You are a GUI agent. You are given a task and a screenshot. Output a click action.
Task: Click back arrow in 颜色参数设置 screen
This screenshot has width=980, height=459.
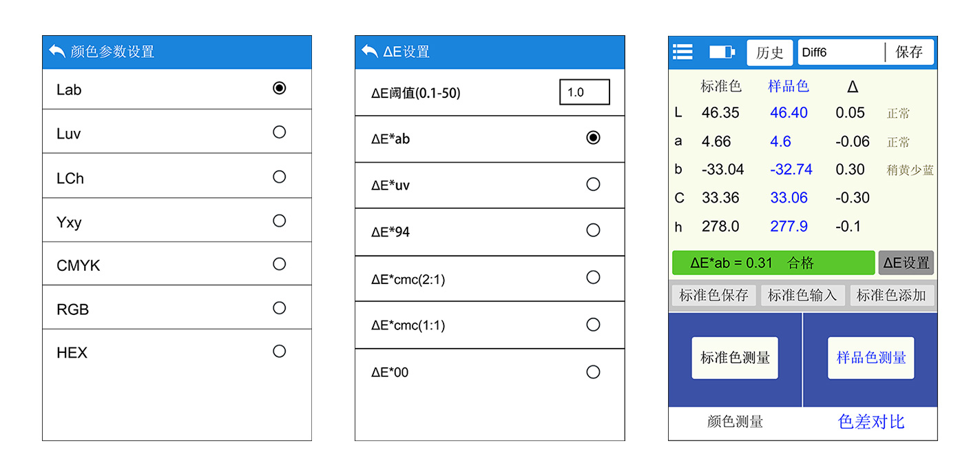(x=57, y=51)
